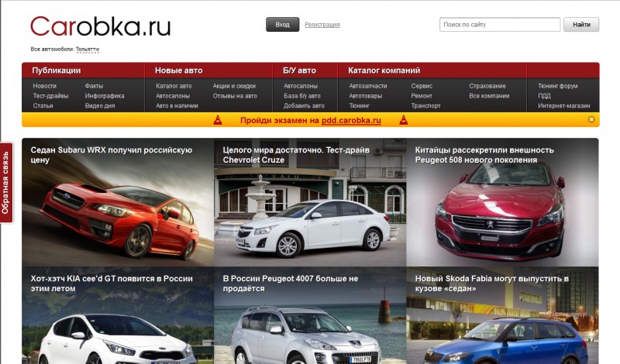Open Автосалоны under Б/У авто

pyautogui.click(x=301, y=86)
